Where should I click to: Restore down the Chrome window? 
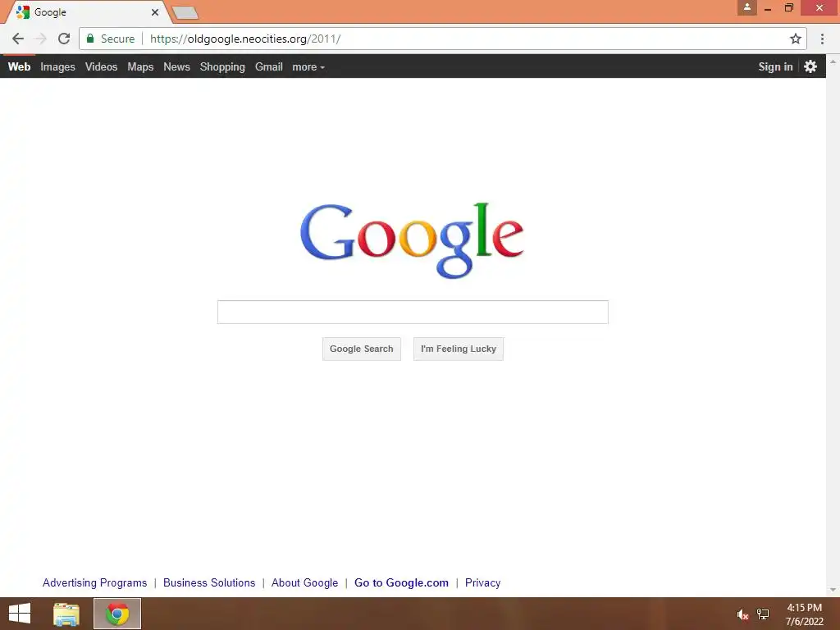point(789,7)
